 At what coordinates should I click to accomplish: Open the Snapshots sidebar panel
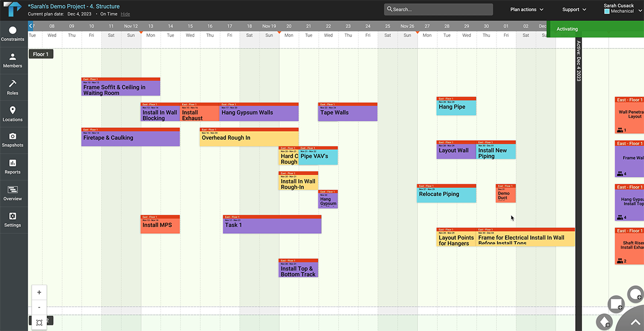tap(13, 140)
